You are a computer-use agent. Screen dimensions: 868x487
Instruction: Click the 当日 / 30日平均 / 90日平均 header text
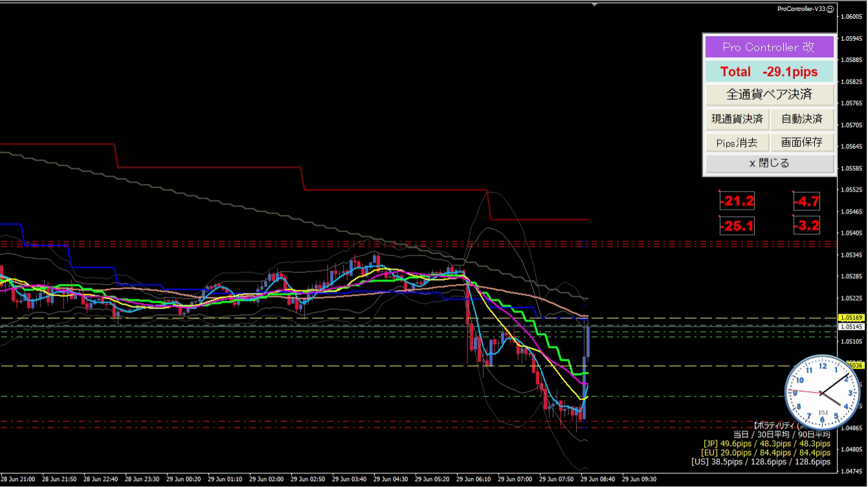click(x=782, y=435)
